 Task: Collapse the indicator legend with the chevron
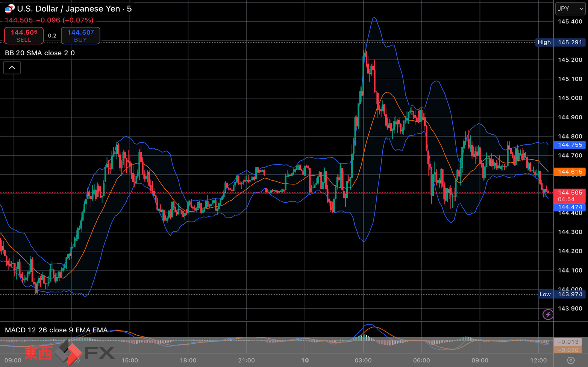coord(12,68)
